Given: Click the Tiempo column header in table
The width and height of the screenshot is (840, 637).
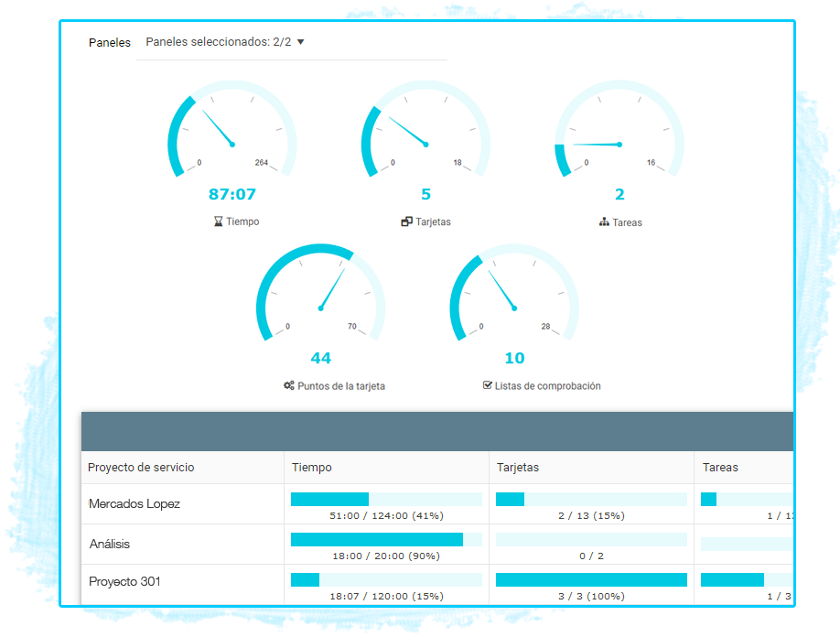Looking at the screenshot, I should (312, 467).
